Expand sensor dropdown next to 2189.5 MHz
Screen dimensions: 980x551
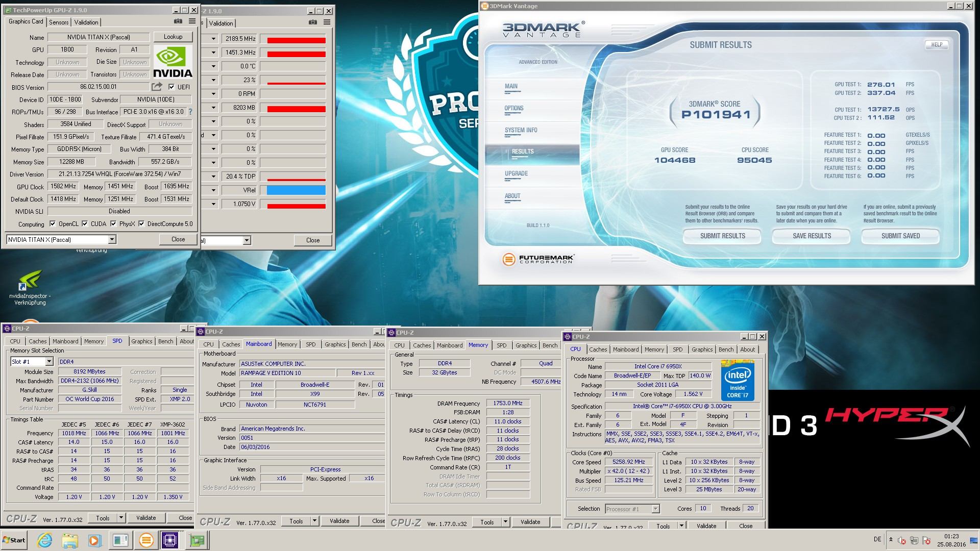213,39
